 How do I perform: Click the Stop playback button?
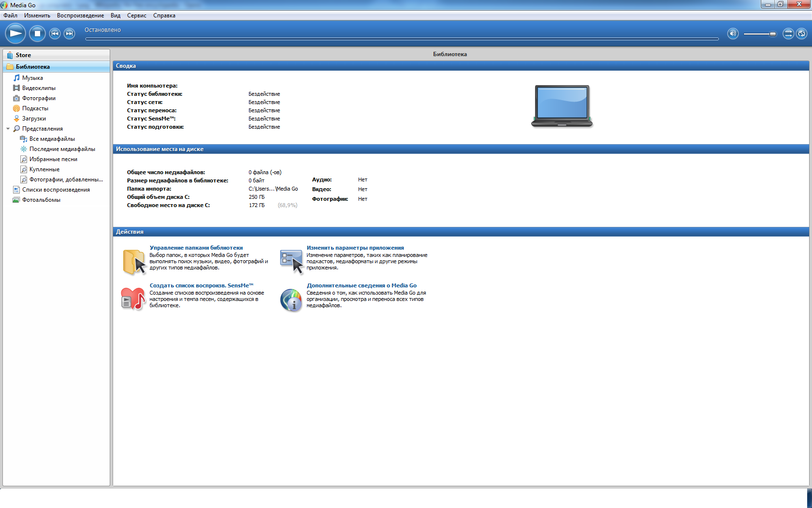point(37,33)
